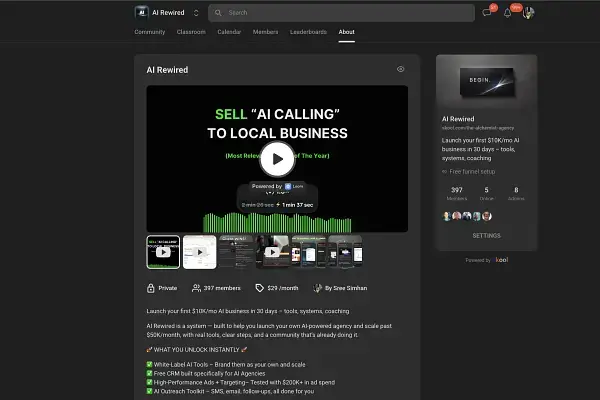Screen dimensions: 600x400
Task: Click the lock icon beside Private
Action: click(151, 287)
